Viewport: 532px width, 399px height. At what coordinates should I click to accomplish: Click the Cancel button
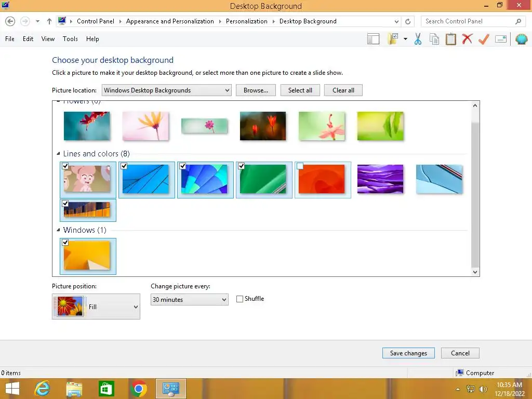(460, 353)
